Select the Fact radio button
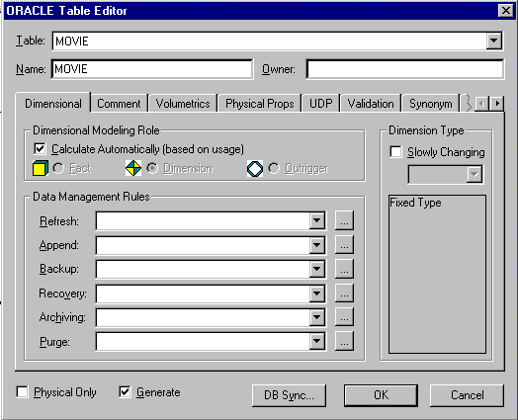The image size is (518, 420). (x=58, y=168)
